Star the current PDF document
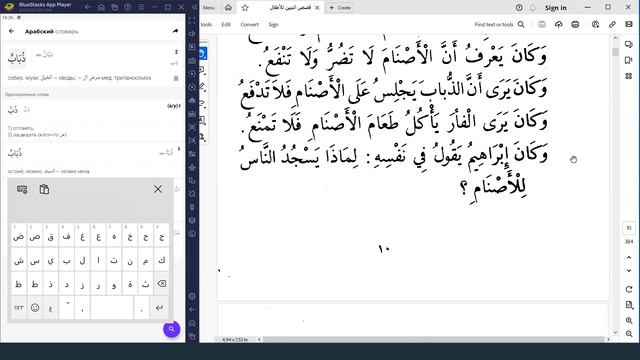The image size is (640, 360). (x=245, y=7)
